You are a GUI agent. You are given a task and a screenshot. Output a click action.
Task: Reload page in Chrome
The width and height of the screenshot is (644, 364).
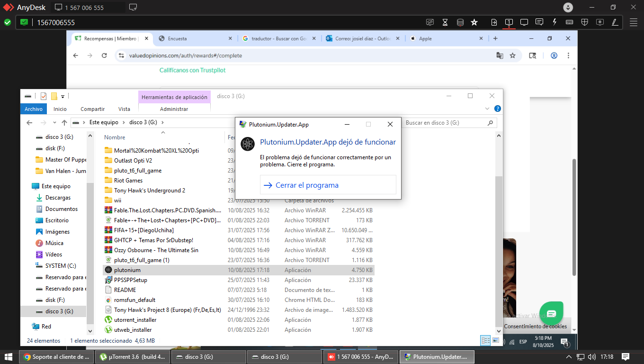[104, 55]
